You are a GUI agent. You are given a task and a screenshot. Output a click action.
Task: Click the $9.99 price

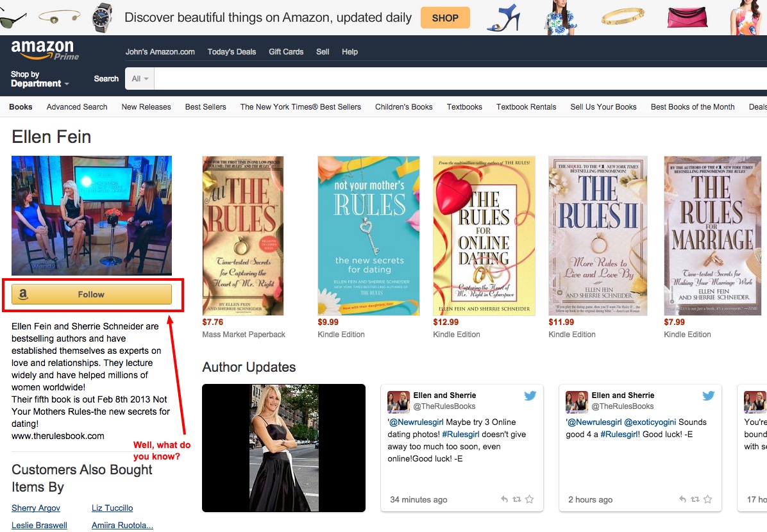click(x=328, y=322)
